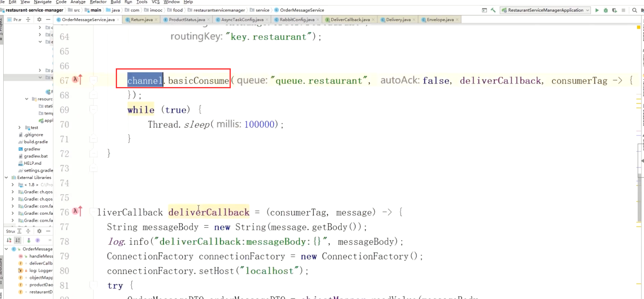Click restaurant-service-manager breadcrumb
The image size is (644, 299).
pos(35,10)
